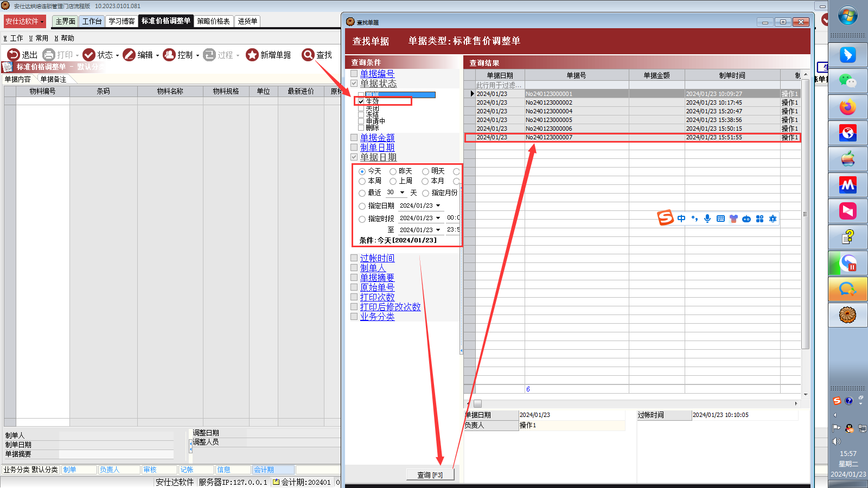The width and height of the screenshot is (868, 488).
Task: Expand the 编辑 toolbar dropdown arrow
Action: point(157,55)
